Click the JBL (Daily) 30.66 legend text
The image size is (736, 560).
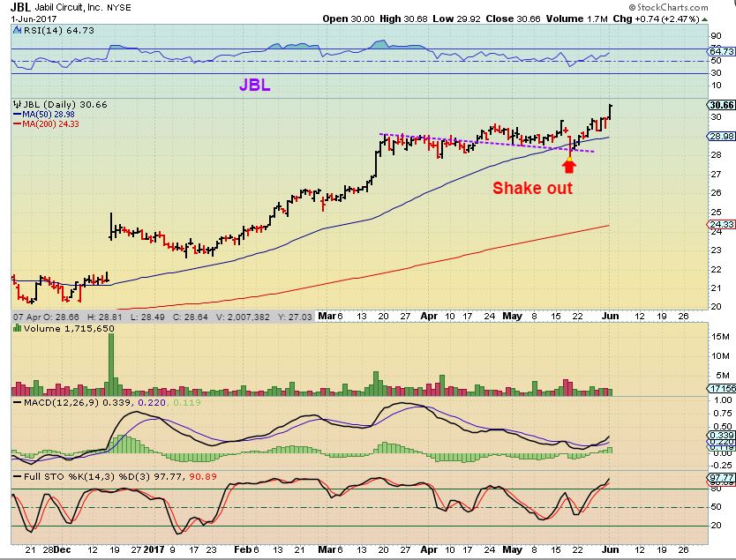[x=65, y=104]
